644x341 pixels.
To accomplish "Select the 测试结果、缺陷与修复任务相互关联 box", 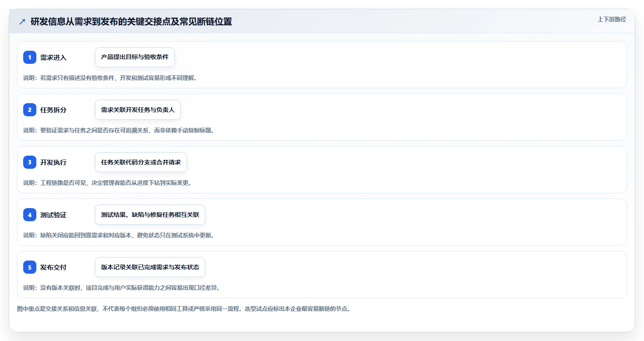I will pos(150,215).
